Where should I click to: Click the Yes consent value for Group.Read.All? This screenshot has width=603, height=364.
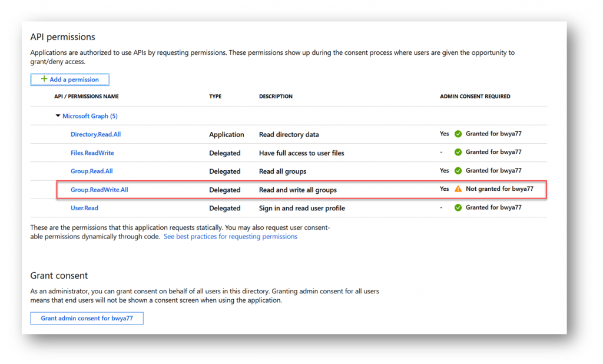click(x=444, y=170)
